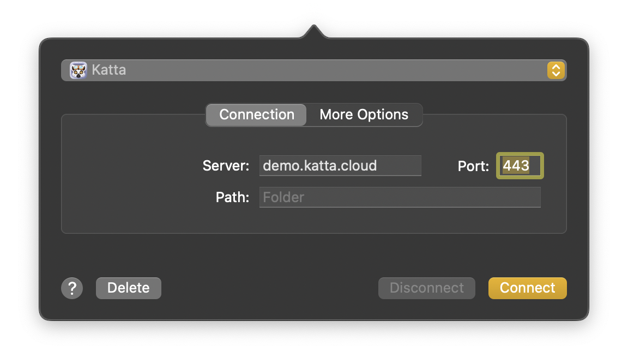
Task: Click the Disconnect button
Action: pos(426,288)
